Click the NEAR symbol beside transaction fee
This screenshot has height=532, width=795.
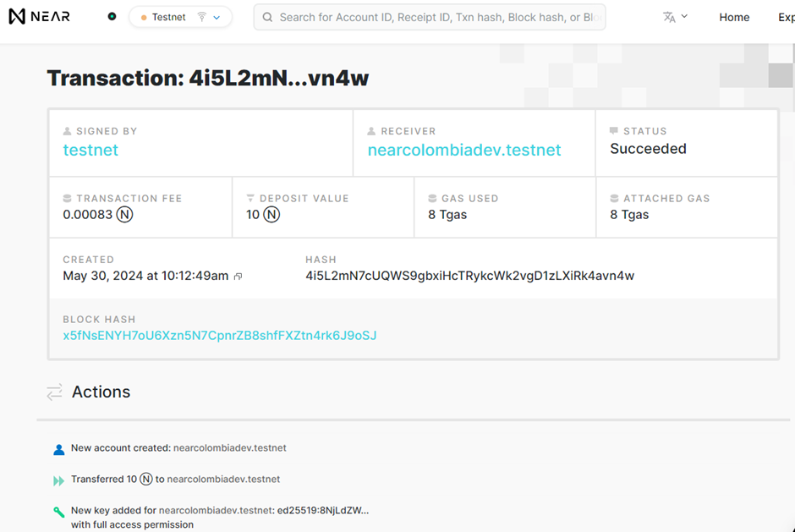tap(124, 215)
